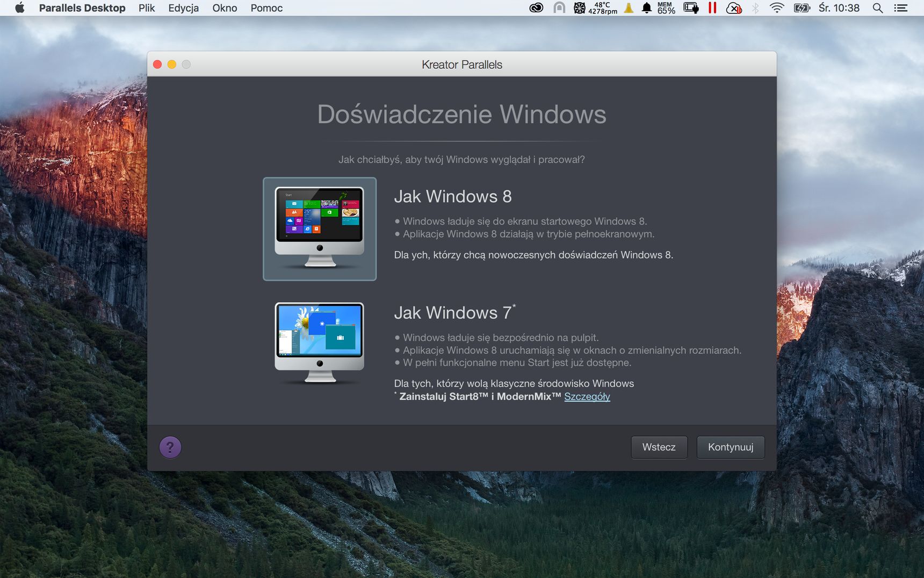Click the Jak Windows 7 heading
This screenshot has width=924, height=578.
pos(454,312)
